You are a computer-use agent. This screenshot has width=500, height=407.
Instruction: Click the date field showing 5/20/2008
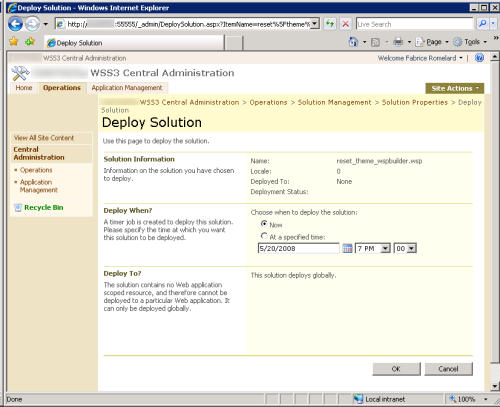[299, 248]
